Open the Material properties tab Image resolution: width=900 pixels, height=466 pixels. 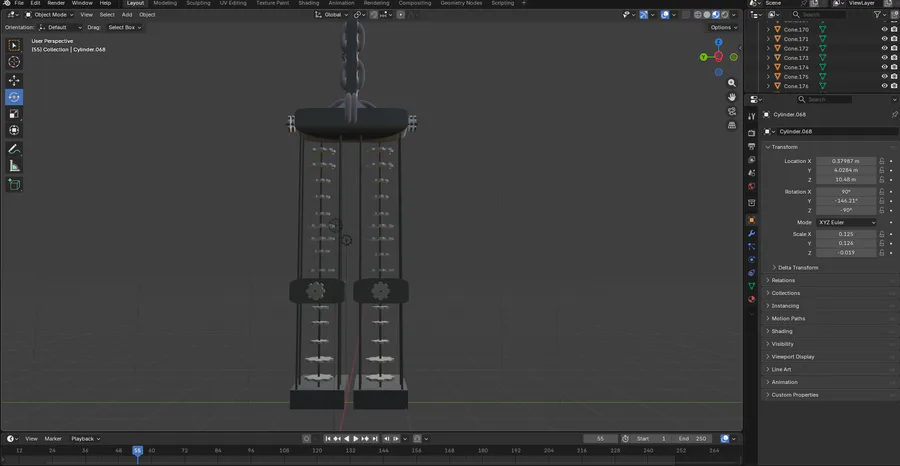[x=752, y=299]
